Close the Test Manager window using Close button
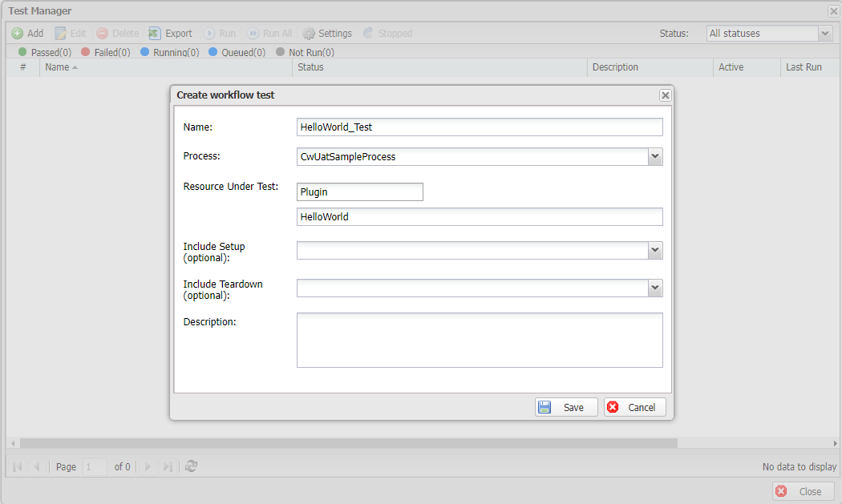 (x=803, y=491)
